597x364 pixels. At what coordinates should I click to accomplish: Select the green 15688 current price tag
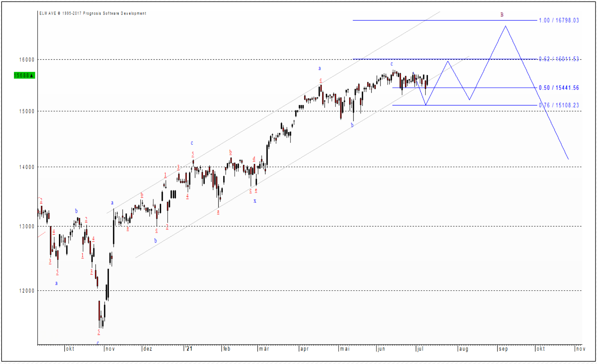[24, 76]
